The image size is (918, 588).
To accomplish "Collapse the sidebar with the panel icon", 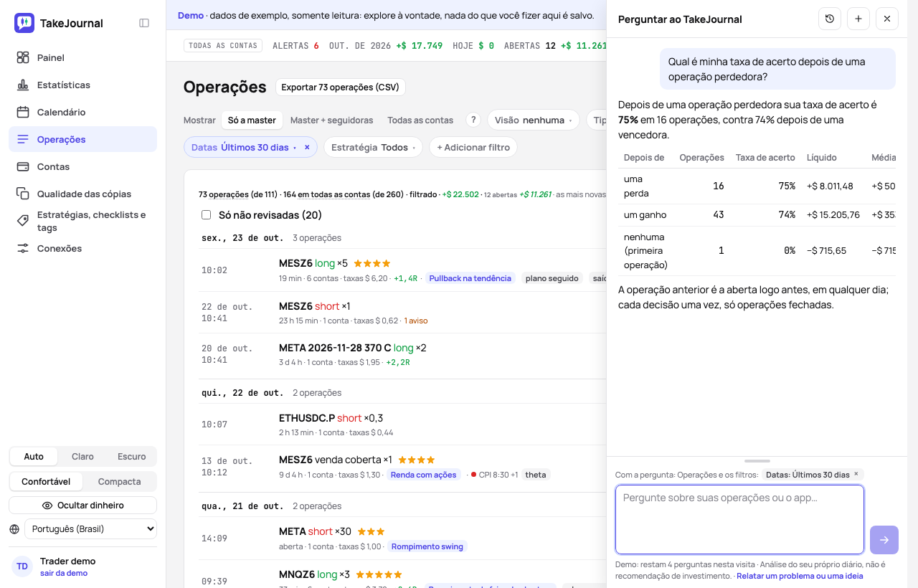I will click(x=144, y=23).
